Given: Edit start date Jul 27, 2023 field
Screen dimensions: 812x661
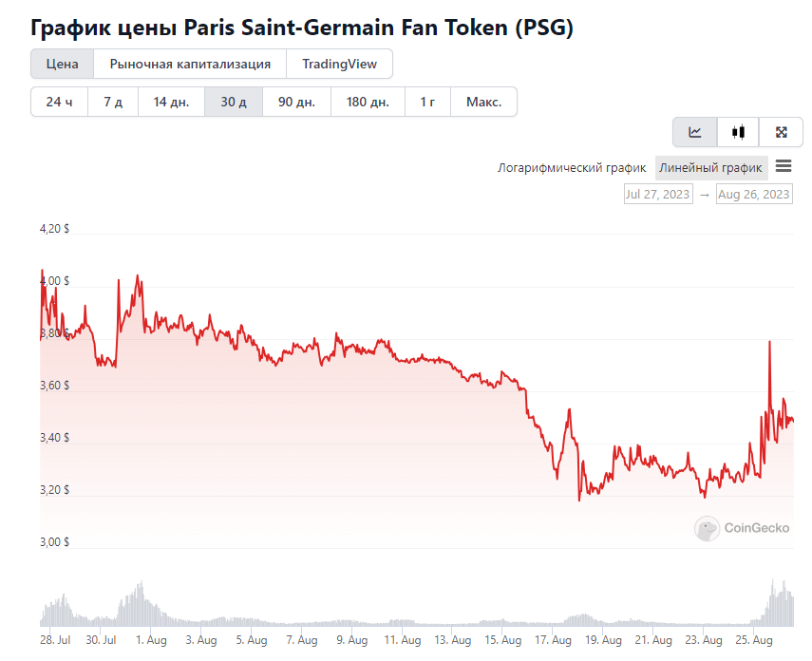Looking at the screenshot, I should [658, 195].
